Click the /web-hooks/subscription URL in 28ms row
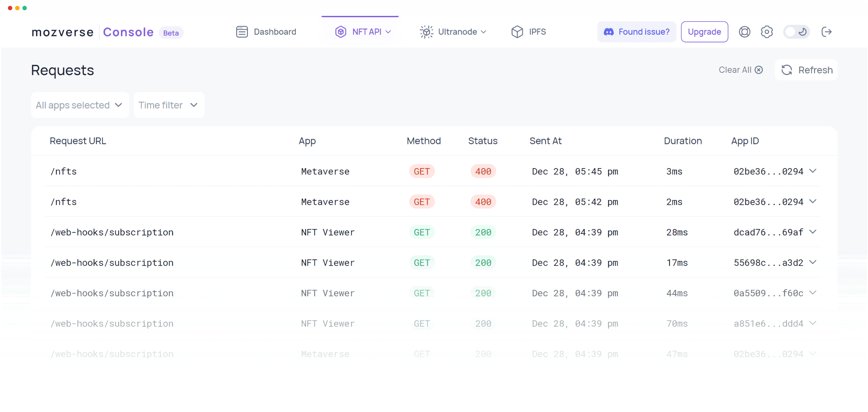This screenshot has height=412, width=868. coord(112,232)
